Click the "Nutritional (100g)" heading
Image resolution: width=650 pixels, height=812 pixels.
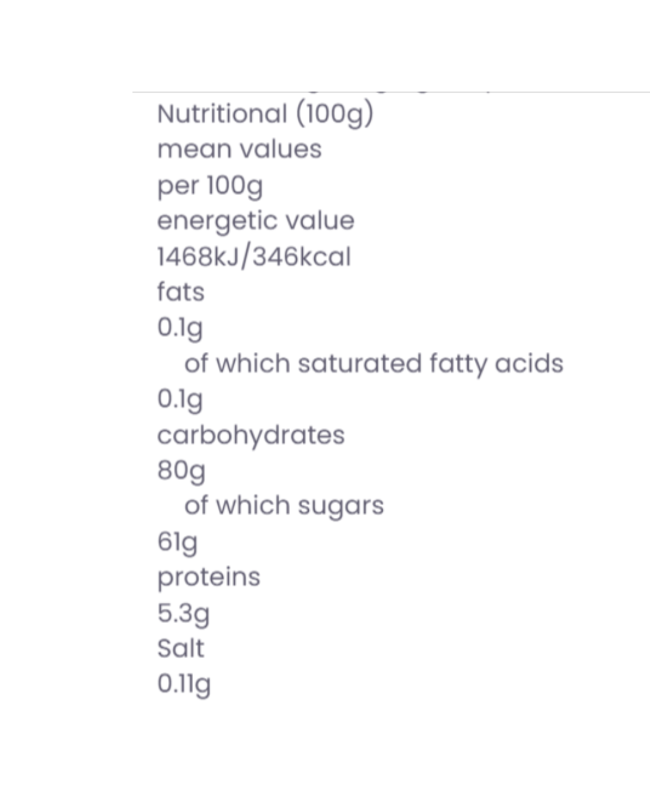point(265,114)
